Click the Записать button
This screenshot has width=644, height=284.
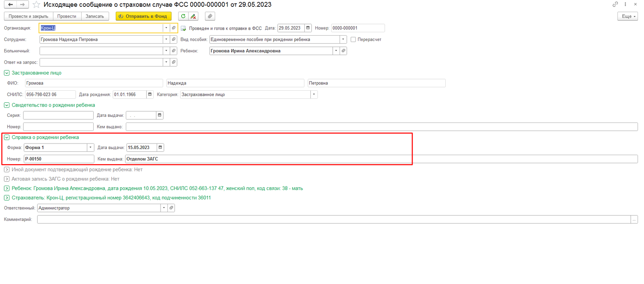(95, 16)
